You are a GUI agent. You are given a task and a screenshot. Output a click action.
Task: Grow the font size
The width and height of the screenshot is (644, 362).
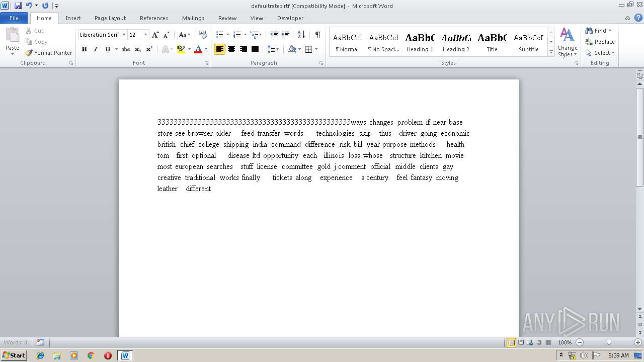pyautogui.click(x=155, y=35)
